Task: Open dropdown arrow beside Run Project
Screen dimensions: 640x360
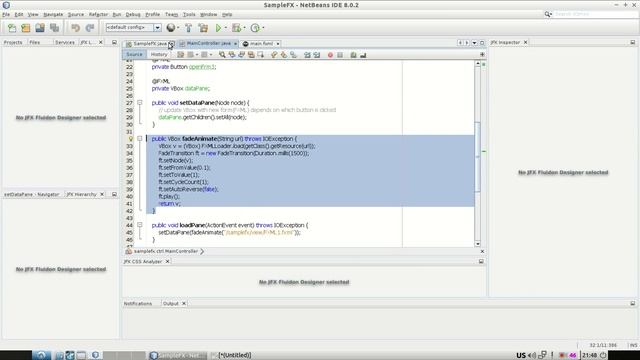Action: pyautogui.click(x=226, y=28)
